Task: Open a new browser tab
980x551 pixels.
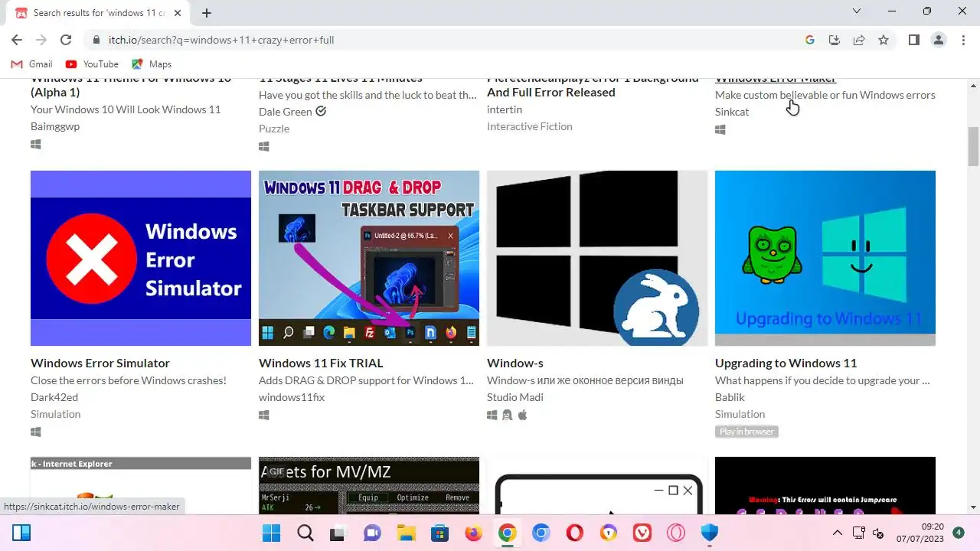Action: (x=207, y=12)
